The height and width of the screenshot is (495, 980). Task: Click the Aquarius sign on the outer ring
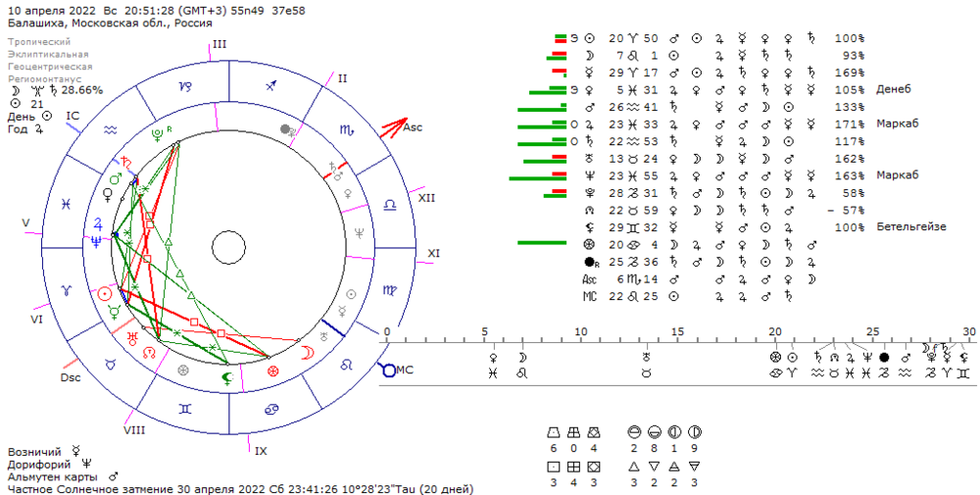click(111, 130)
